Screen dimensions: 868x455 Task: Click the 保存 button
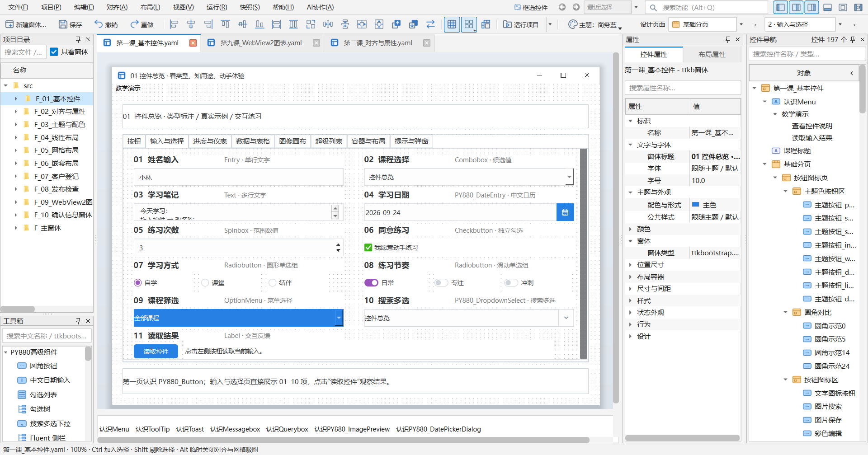(x=71, y=25)
